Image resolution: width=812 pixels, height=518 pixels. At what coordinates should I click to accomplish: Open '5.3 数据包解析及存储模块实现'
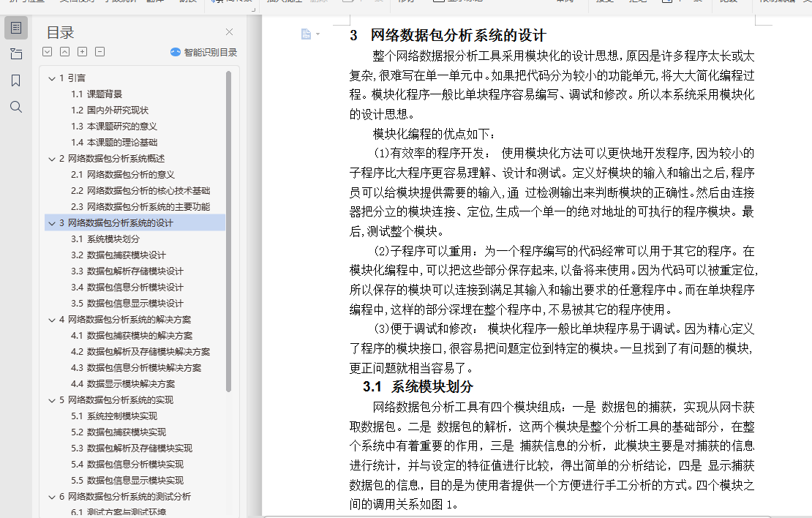point(132,448)
